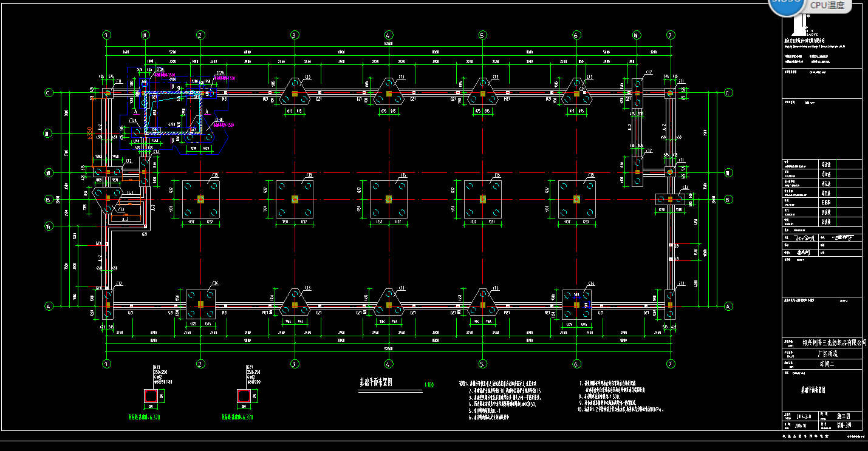Click company name 绍兴柯桥三杰纺织品有限公司 in title block
Viewport: 868px width, 451px height.
point(833,343)
